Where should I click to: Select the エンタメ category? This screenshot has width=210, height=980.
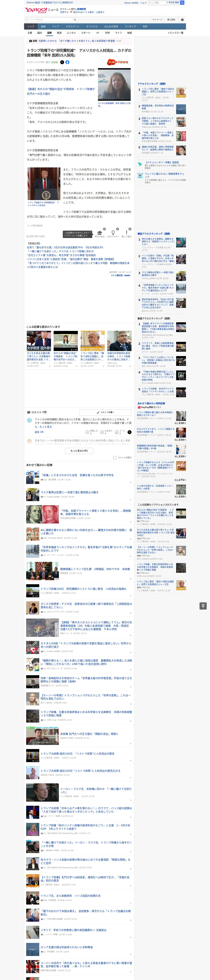pyautogui.click(x=71, y=33)
